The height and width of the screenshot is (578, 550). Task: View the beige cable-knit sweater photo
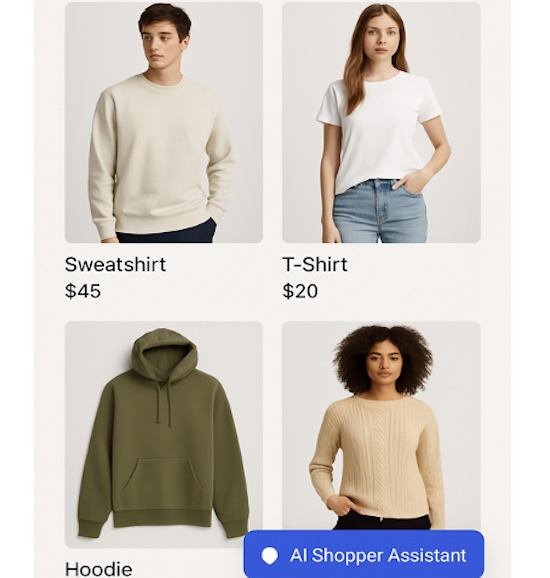381,426
